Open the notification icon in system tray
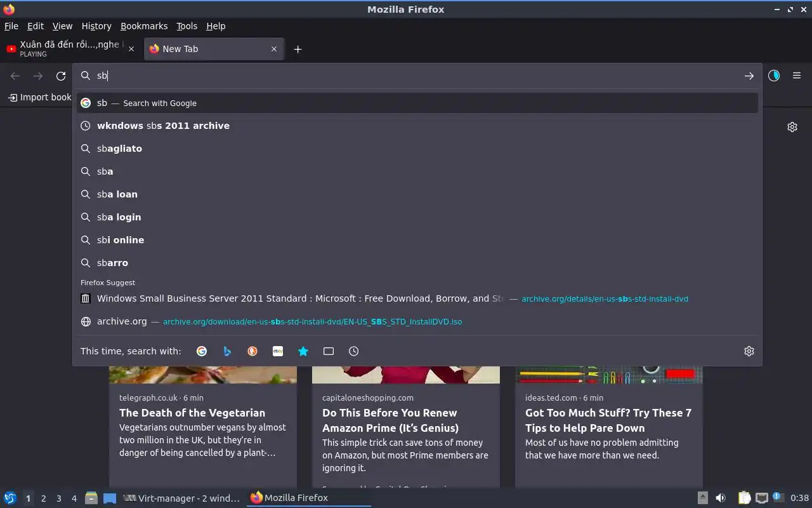The image size is (812, 508). [778, 498]
